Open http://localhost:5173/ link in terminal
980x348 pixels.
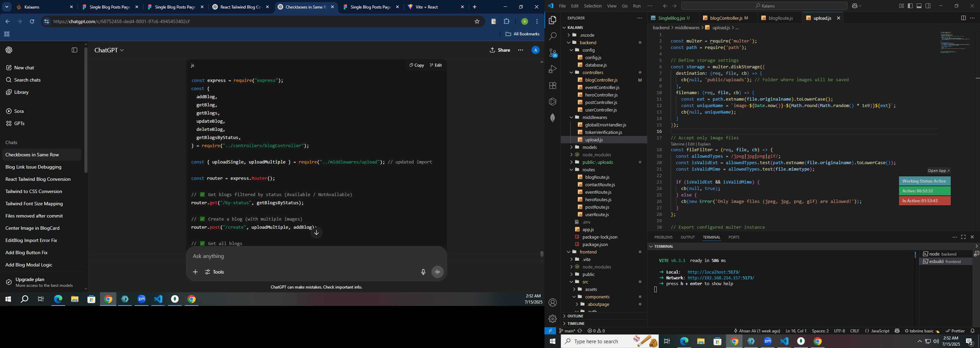[714, 272]
